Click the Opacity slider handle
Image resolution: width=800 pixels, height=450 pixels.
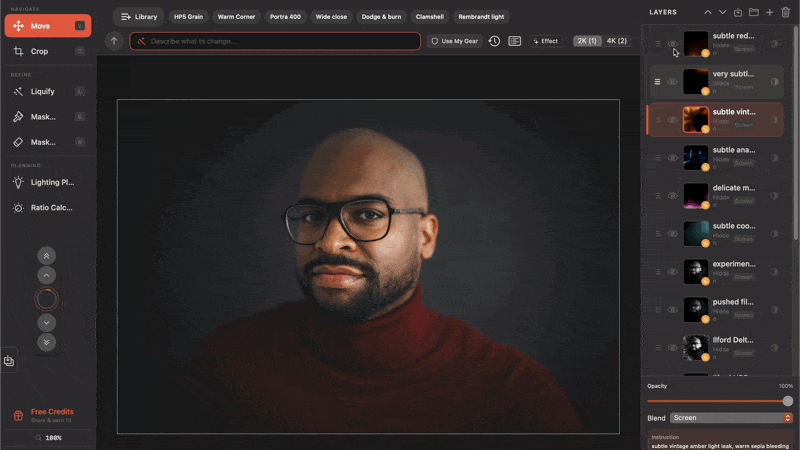tap(788, 401)
